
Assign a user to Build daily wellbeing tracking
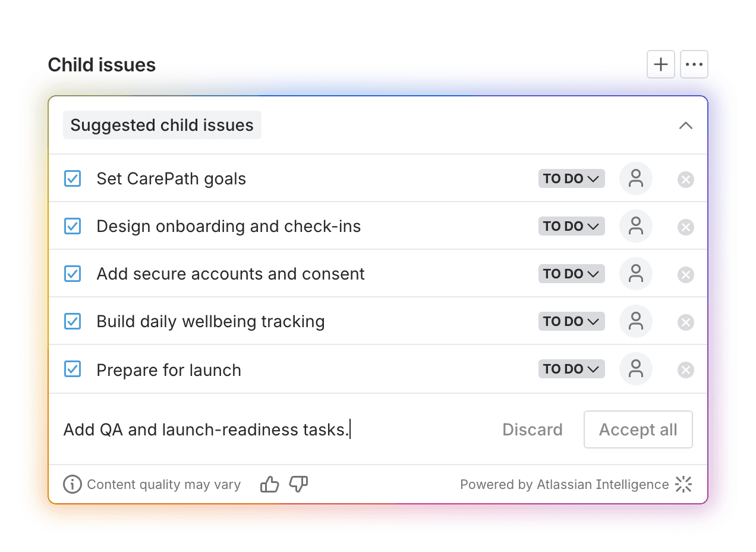point(636,321)
